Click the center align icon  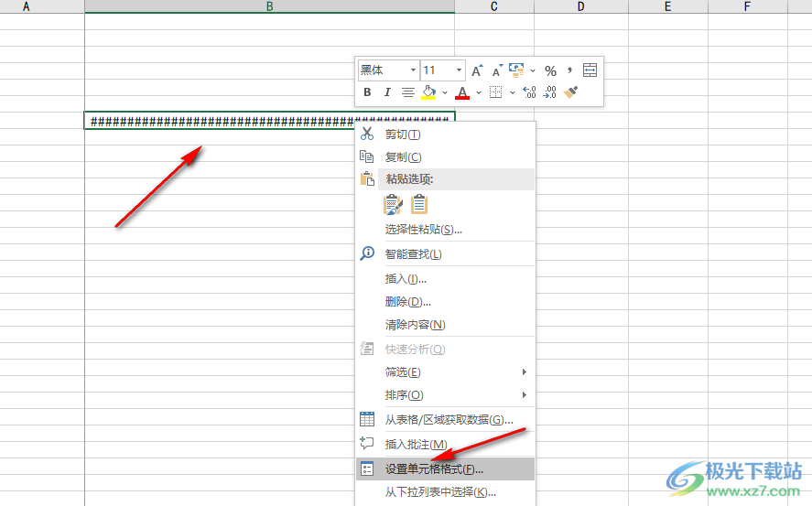point(408,92)
